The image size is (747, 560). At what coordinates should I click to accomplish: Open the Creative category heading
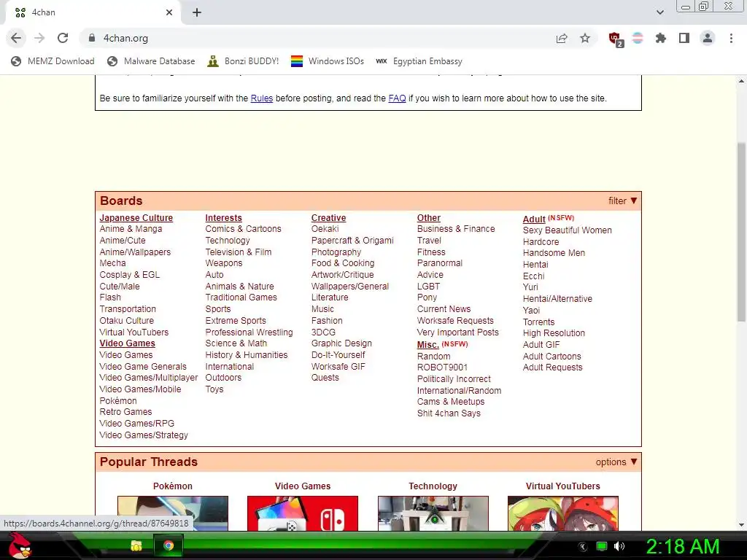click(329, 217)
